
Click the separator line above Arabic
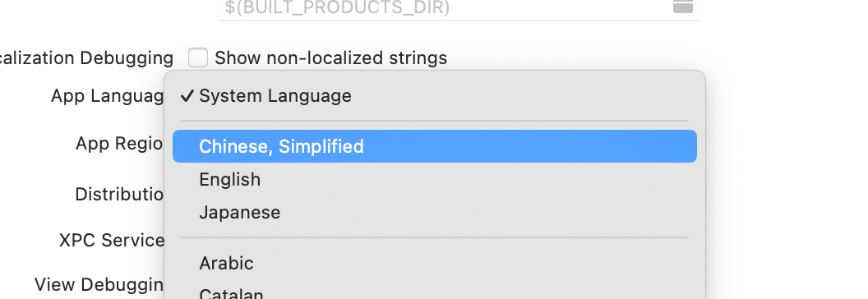tap(435, 237)
